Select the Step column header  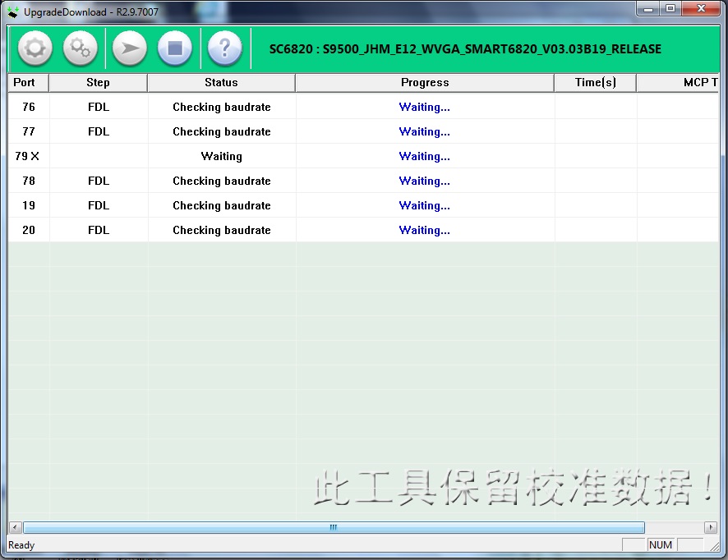pyautogui.click(x=98, y=83)
